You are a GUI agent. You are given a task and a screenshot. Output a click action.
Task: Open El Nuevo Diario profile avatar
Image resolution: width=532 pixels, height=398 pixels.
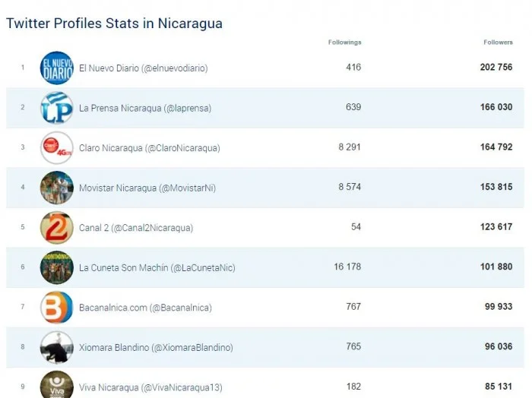[x=57, y=68]
